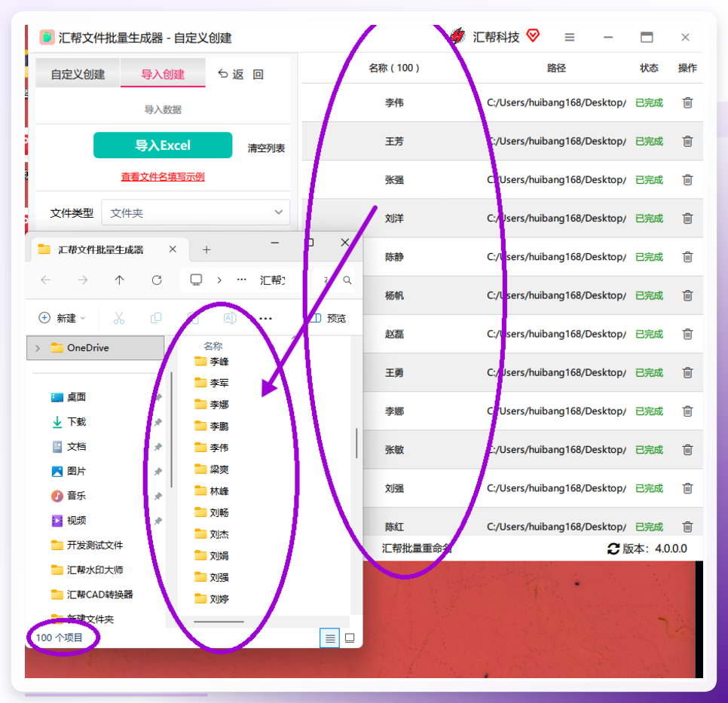
Task: Delete the 李娜 row with trash icon
Action: tap(687, 411)
